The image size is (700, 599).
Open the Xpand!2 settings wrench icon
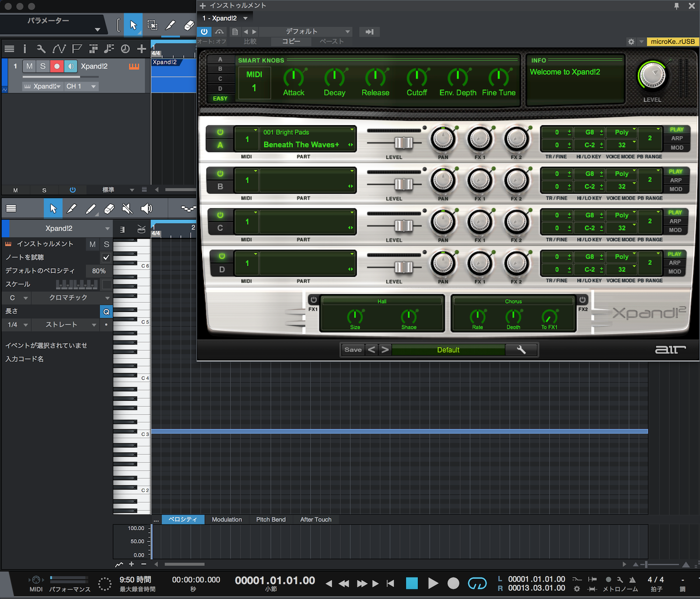(x=521, y=350)
